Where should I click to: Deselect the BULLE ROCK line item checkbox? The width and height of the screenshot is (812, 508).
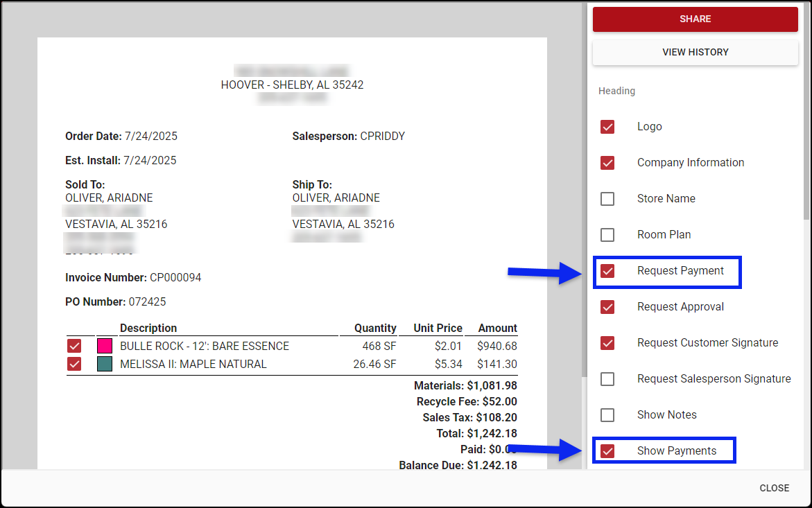coord(74,346)
